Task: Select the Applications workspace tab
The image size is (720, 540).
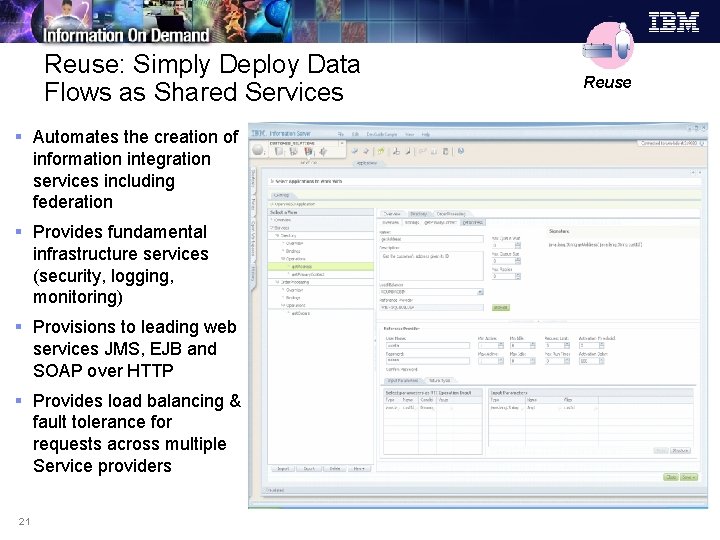Action: click(366, 163)
